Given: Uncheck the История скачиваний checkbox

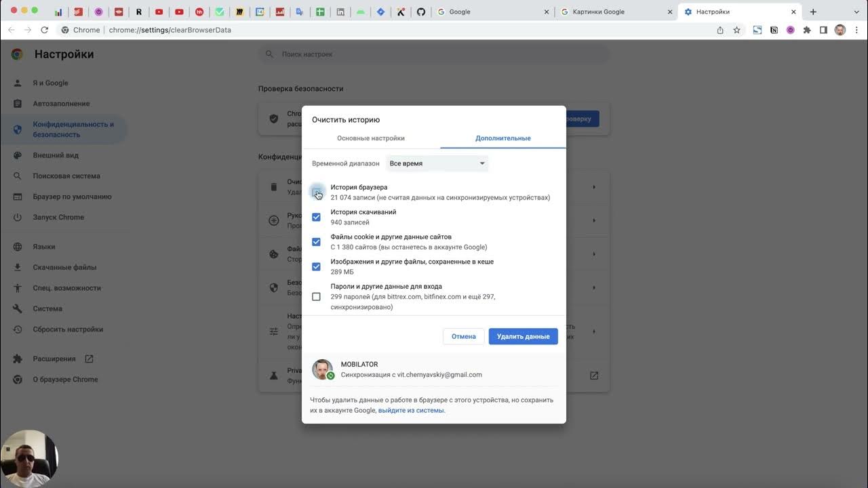Looking at the screenshot, I should pyautogui.click(x=316, y=217).
